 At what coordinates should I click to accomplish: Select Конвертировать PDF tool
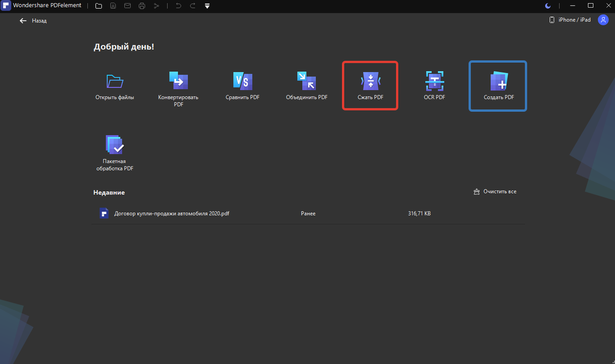(178, 89)
